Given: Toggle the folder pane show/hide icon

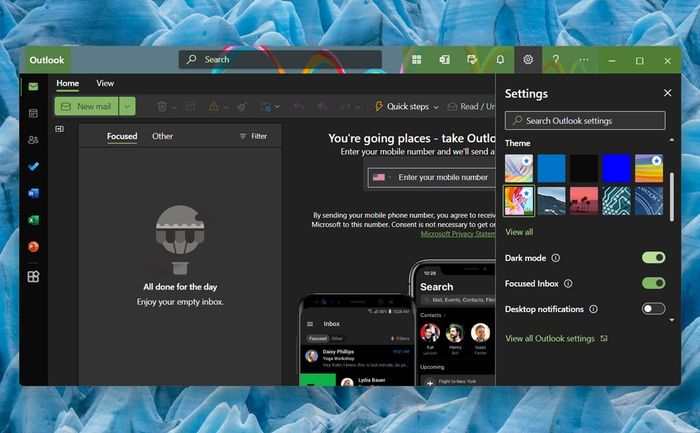Looking at the screenshot, I should click(x=59, y=129).
